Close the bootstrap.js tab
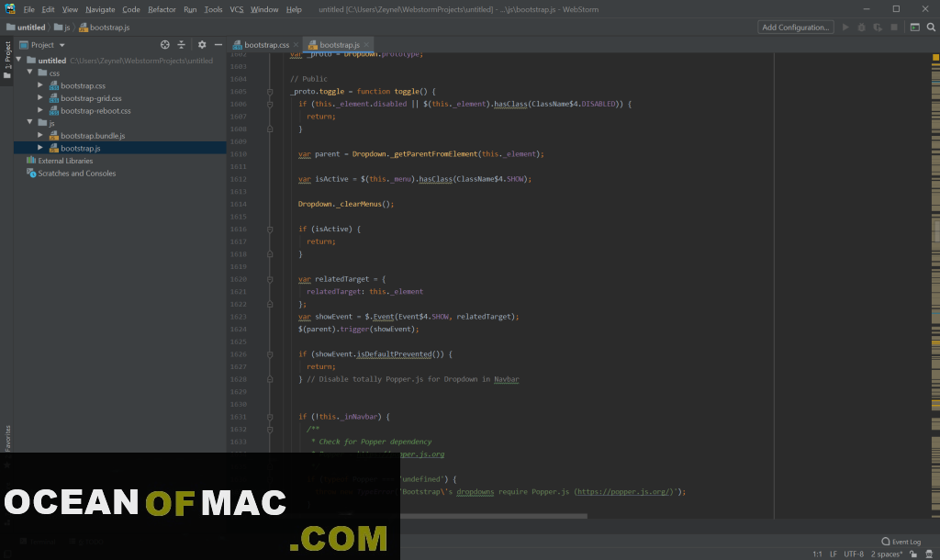This screenshot has height=560, width=940. coord(366,45)
